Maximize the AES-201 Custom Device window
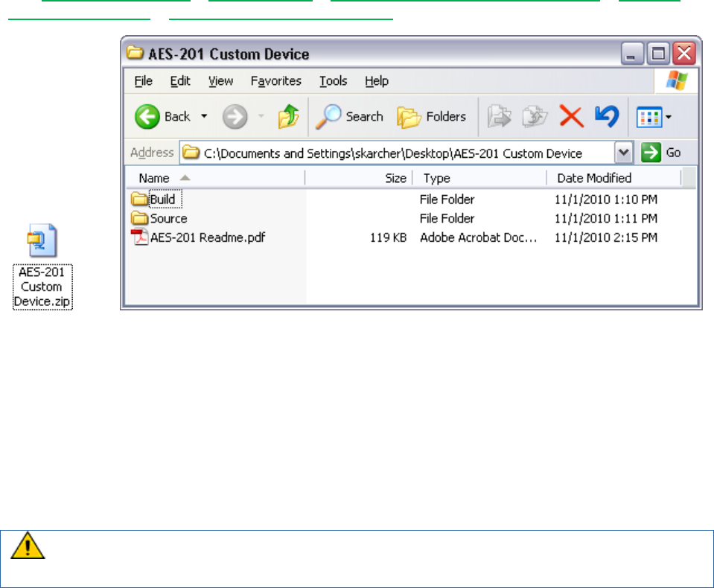 pyautogui.click(x=658, y=54)
